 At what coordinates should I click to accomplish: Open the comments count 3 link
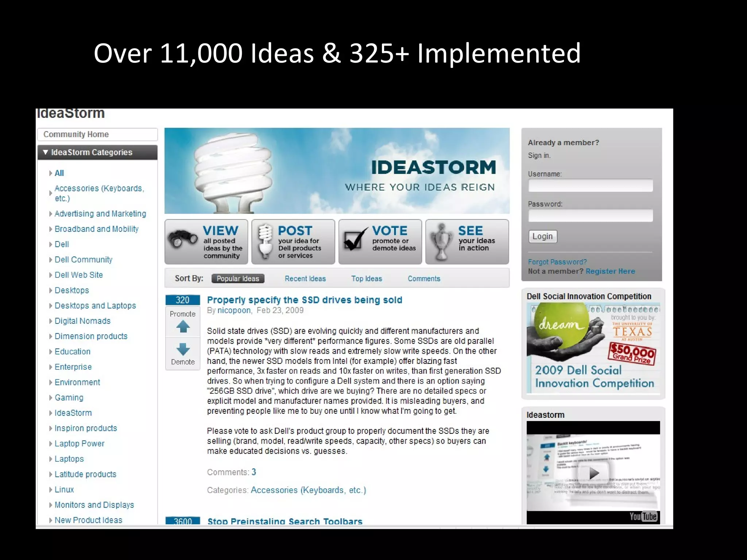254,472
